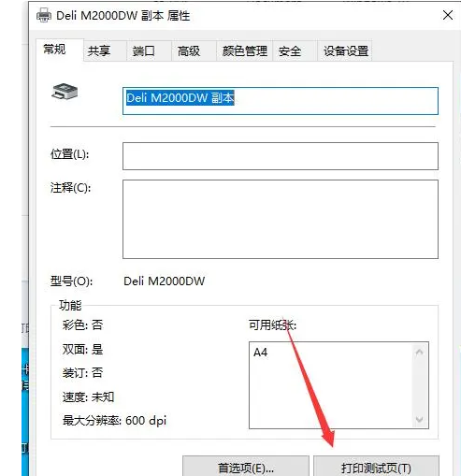Click the model text Deli M2000DW
Viewport: 461px width, 476px height.
coord(165,281)
